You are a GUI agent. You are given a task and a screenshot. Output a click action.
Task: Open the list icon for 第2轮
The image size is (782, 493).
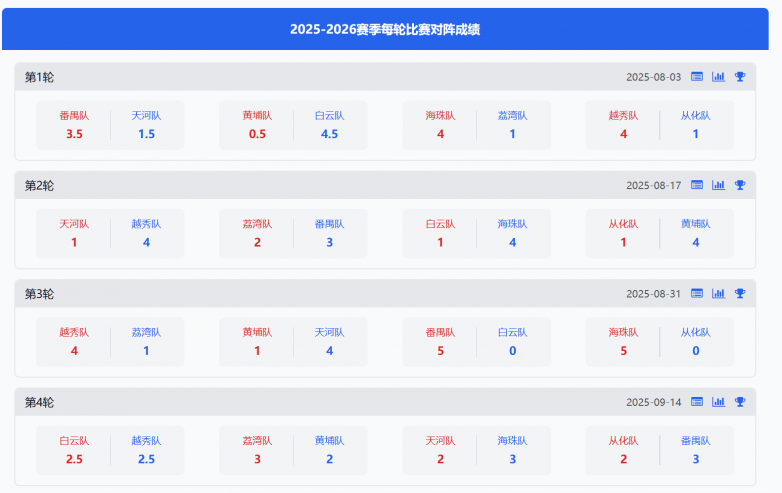click(x=697, y=185)
